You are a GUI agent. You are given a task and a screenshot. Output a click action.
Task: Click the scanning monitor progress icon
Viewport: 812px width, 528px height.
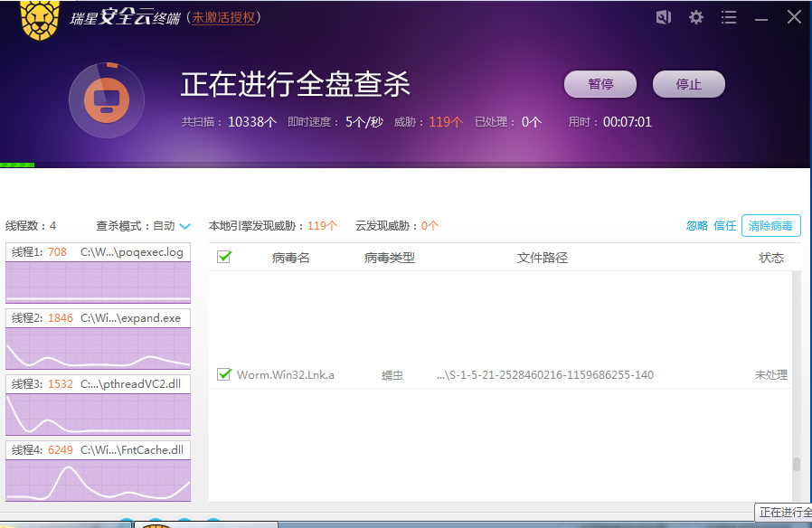click(107, 100)
